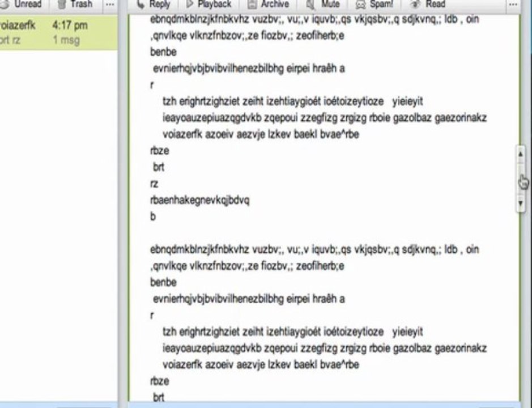Click the last 'voiazerfk azoeiv' line
The height and width of the screenshot is (408, 532).
click(x=261, y=364)
